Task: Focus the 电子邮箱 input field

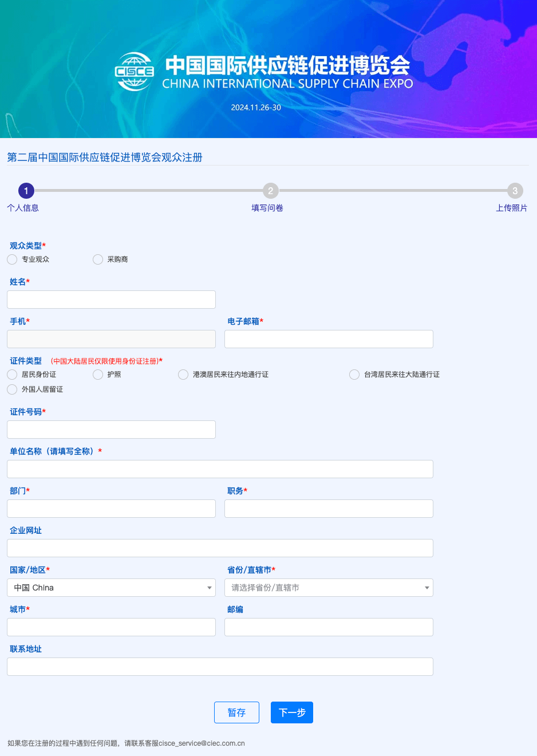Action: click(x=329, y=339)
